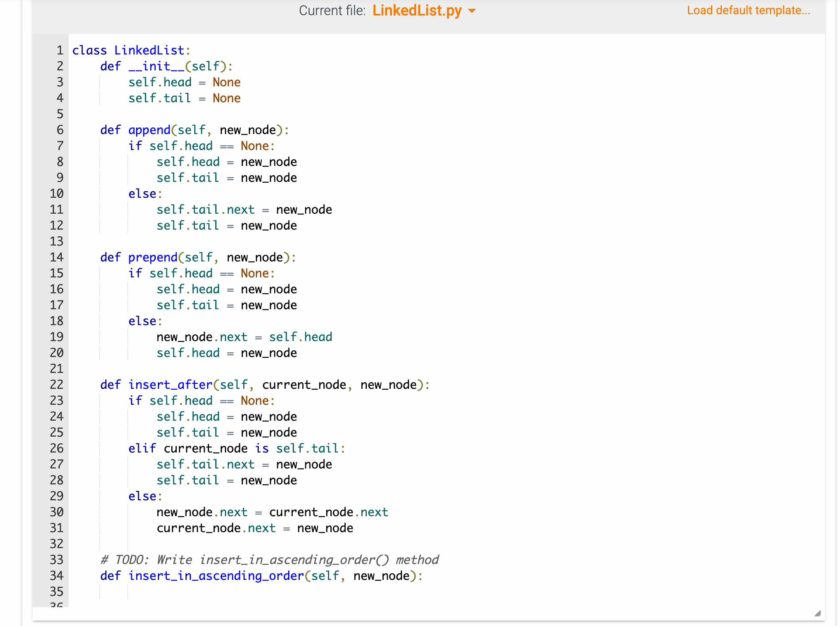Select the None keyword on line 3
The image size is (840, 626).
pos(227,82)
